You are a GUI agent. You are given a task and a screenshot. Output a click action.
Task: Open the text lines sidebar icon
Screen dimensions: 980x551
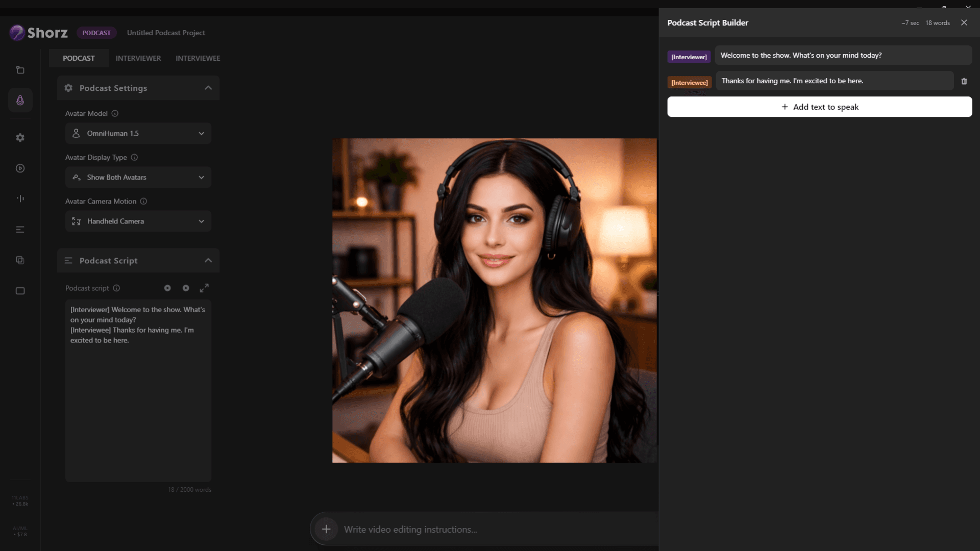[20, 230]
